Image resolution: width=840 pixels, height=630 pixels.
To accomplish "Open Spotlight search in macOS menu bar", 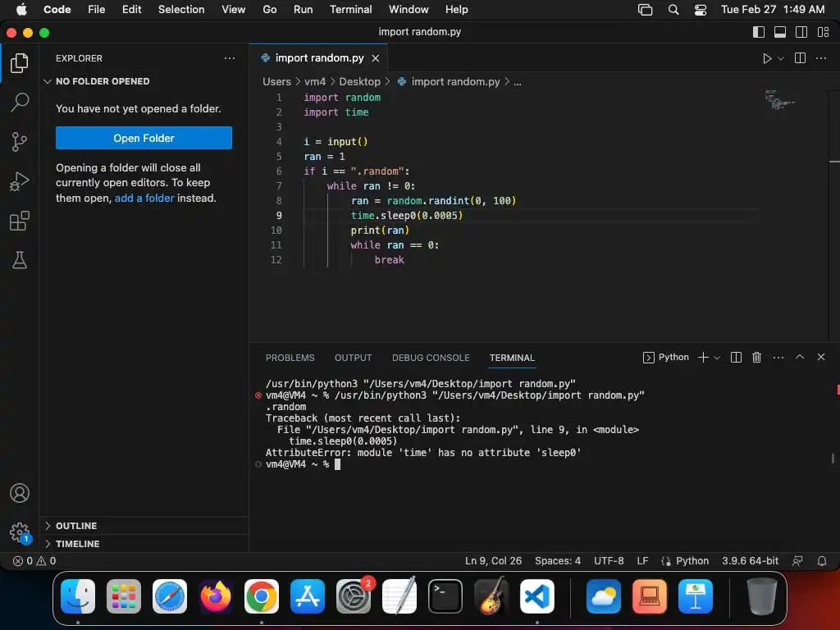I will pyautogui.click(x=673, y=10).
